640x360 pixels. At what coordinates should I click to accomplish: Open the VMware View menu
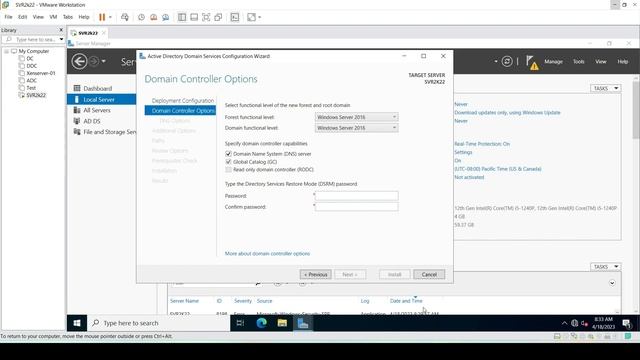pos(38,17)
